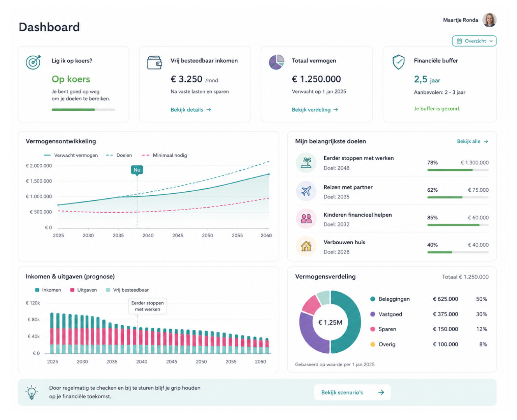Click the Totaal € 1.250.000 label in Vermogensverdeling

(465, 277)
